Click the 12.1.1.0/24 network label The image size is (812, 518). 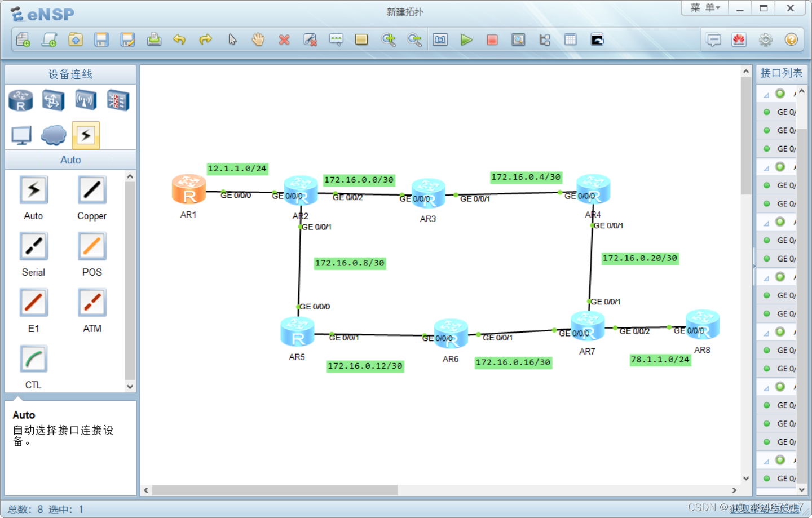point(237,169)
